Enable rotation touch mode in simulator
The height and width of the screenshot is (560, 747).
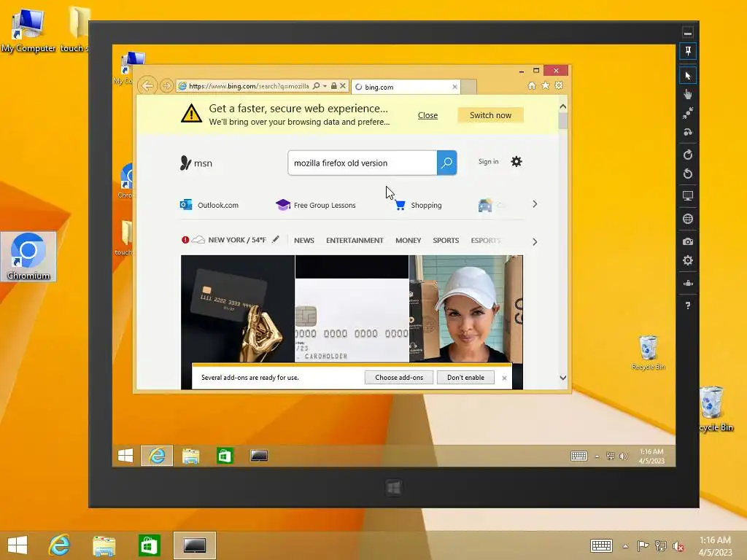(x=688, y=133)
